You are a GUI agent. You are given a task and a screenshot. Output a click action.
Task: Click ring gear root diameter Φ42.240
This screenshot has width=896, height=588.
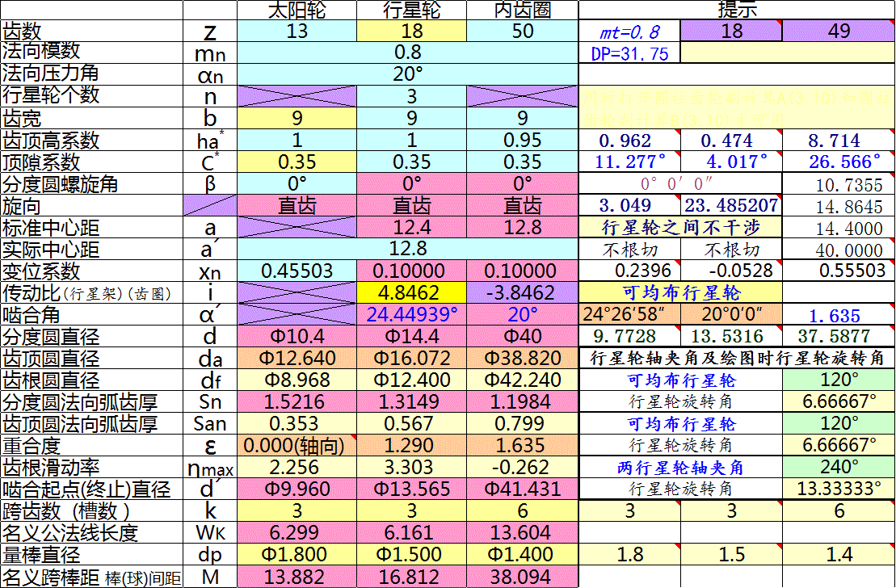point(522,380)
